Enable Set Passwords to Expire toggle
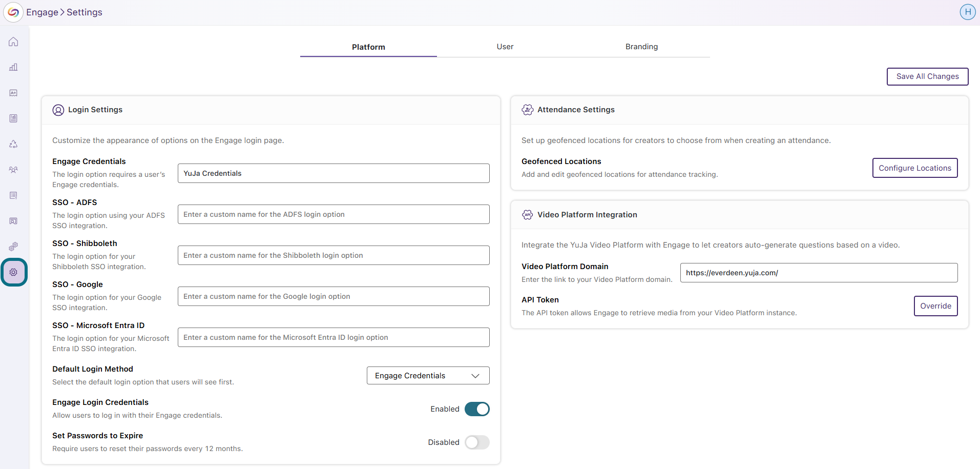The width and height of the screenshot is (980, 469). (x=477, y=442)
